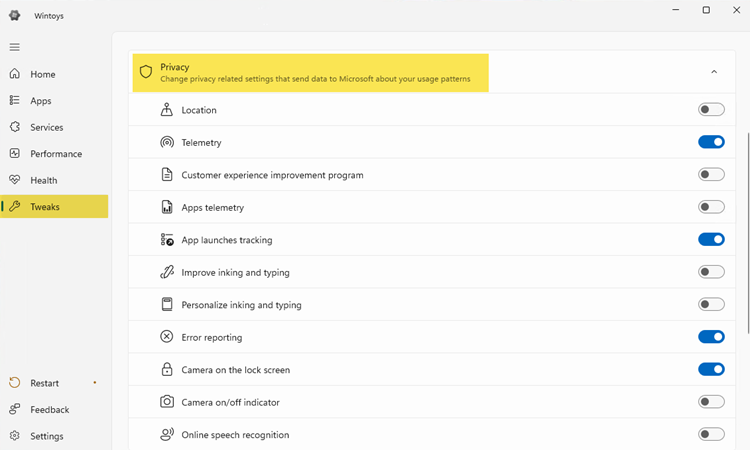
Task: Click Restart in the sidebar
Action: pos(44,383)
